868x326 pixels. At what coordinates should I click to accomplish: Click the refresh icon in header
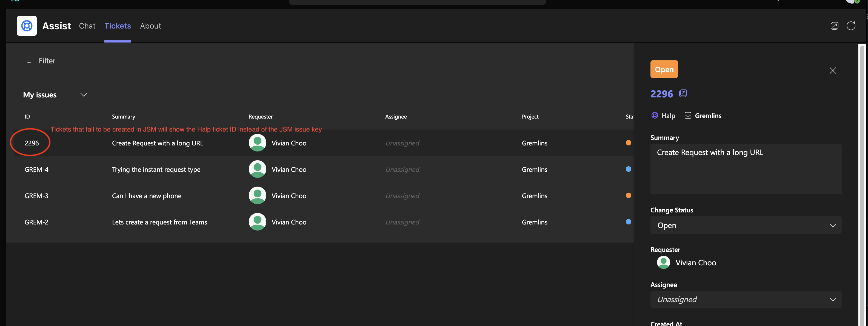click(x=851, y=26)
